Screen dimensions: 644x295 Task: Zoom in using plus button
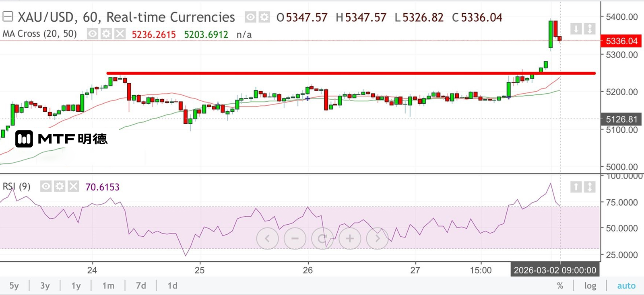coord(350,239)
